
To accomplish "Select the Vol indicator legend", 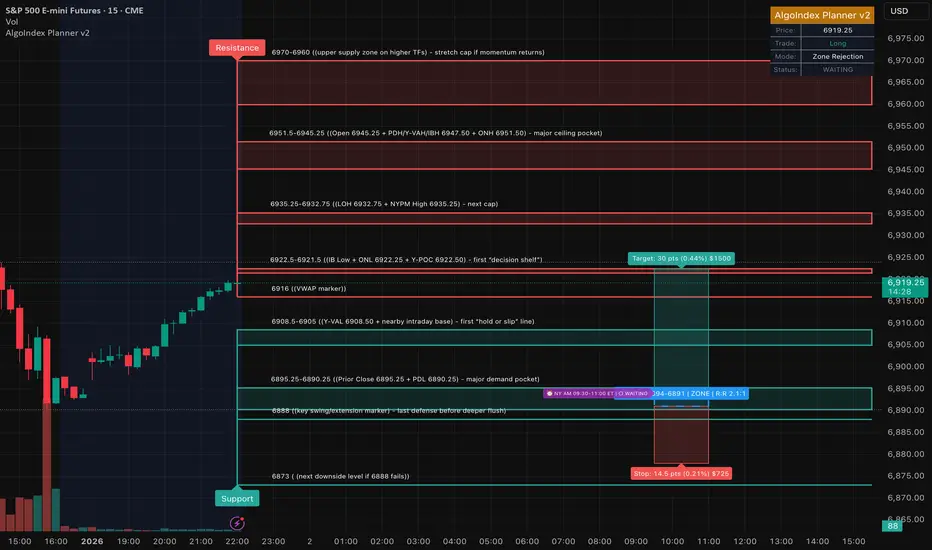I will pyautogui.click(x=12, y=21).
